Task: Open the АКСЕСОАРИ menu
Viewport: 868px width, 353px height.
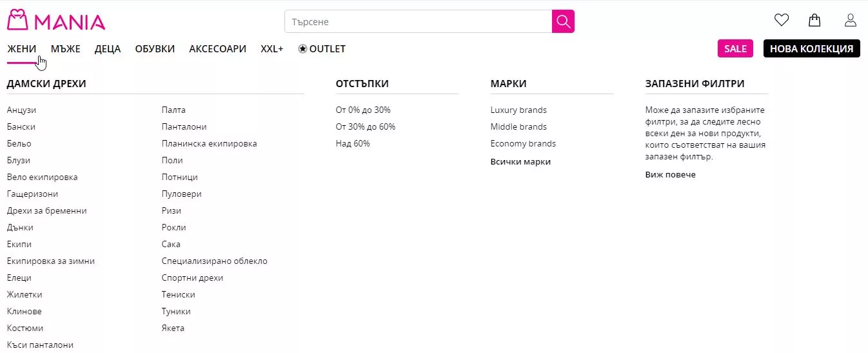Action: (x=217, y=49)
